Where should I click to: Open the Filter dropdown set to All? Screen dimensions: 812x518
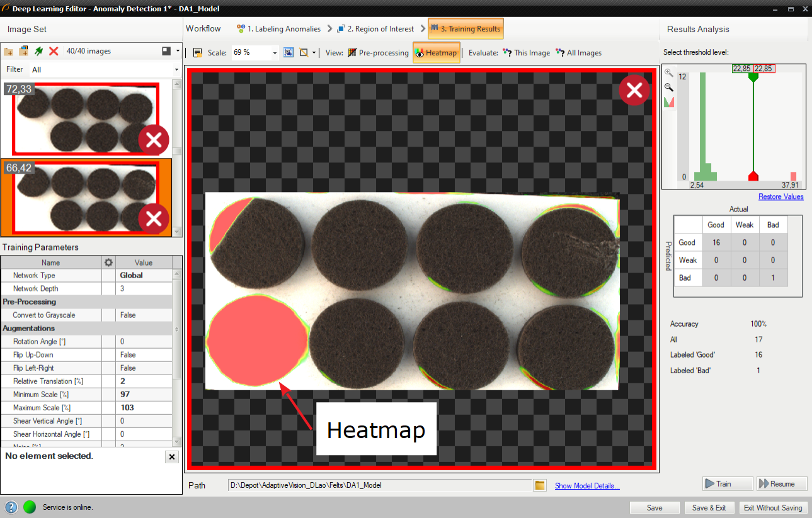pos(176,69)
